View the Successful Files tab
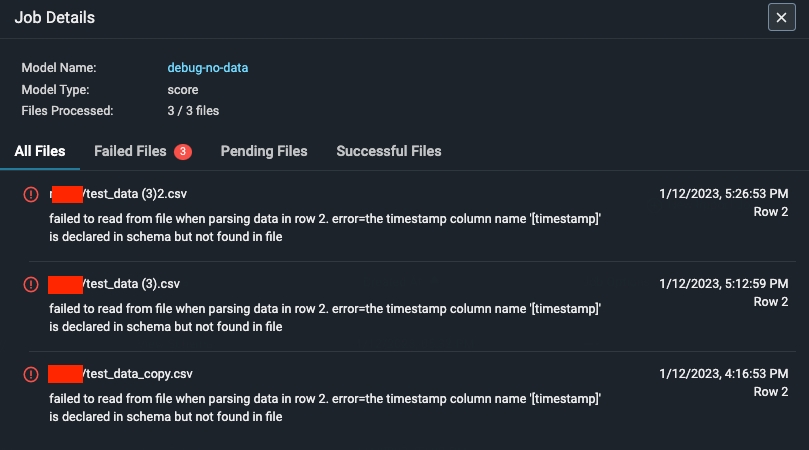 coord(389,152)
